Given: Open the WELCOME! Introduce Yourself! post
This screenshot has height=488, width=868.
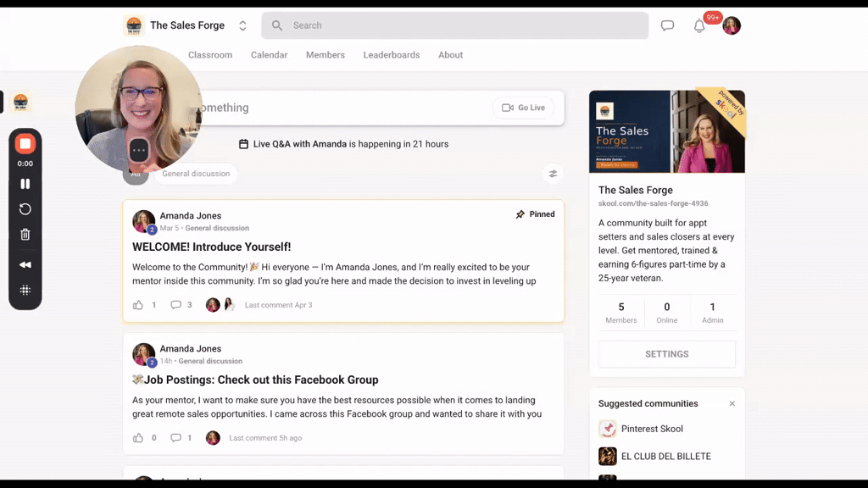Looking at the screenshot, I should [x=211, y=247].
